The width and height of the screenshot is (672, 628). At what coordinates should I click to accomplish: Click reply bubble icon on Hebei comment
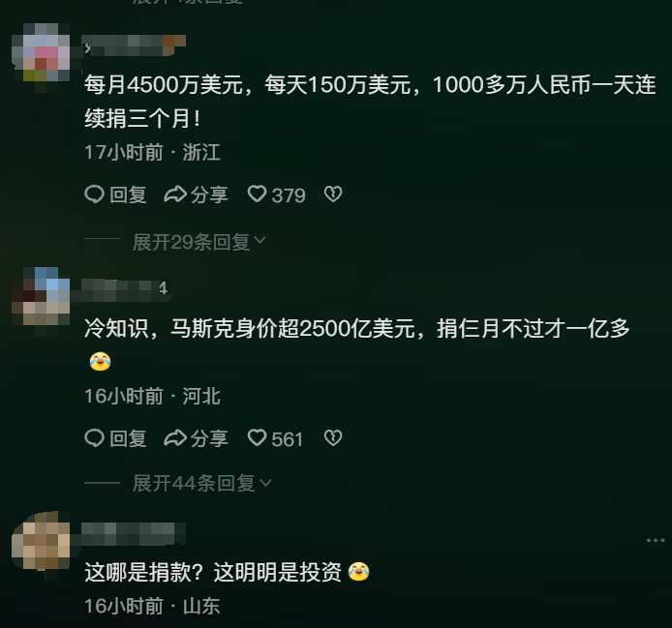[x=94, y=437]
